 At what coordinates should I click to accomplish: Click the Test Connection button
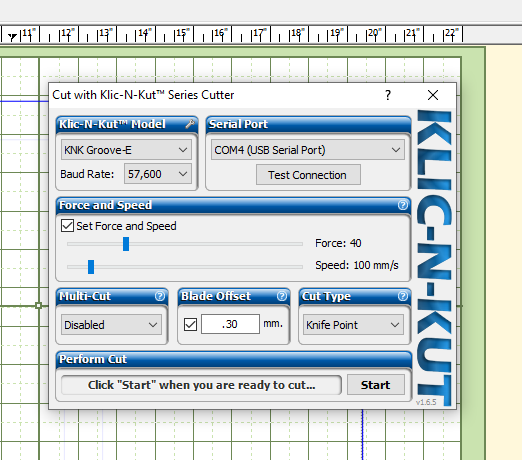[x=308, y=175]
